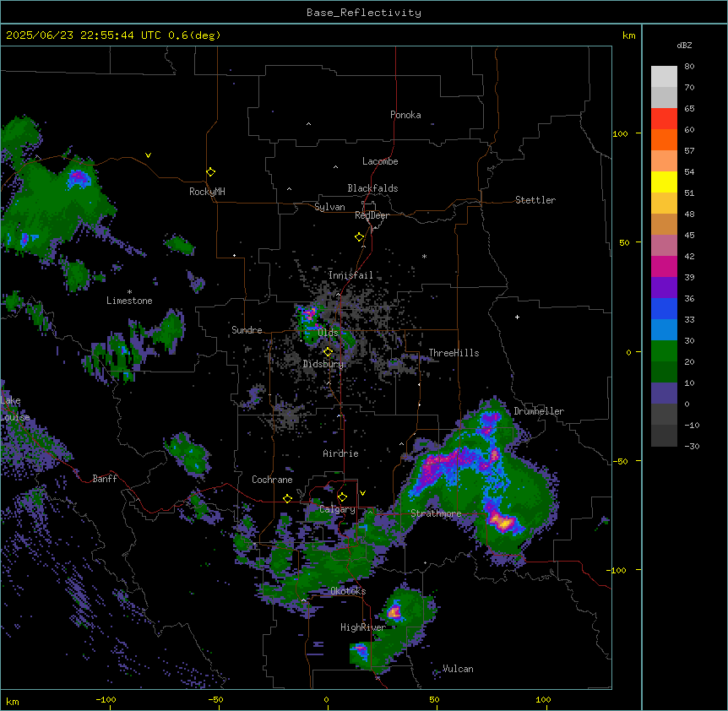The height and width of the screenshot is (711, 728).
Task: Click the white plus marker east of ThreeHills
Action: [x=517, y=317]
